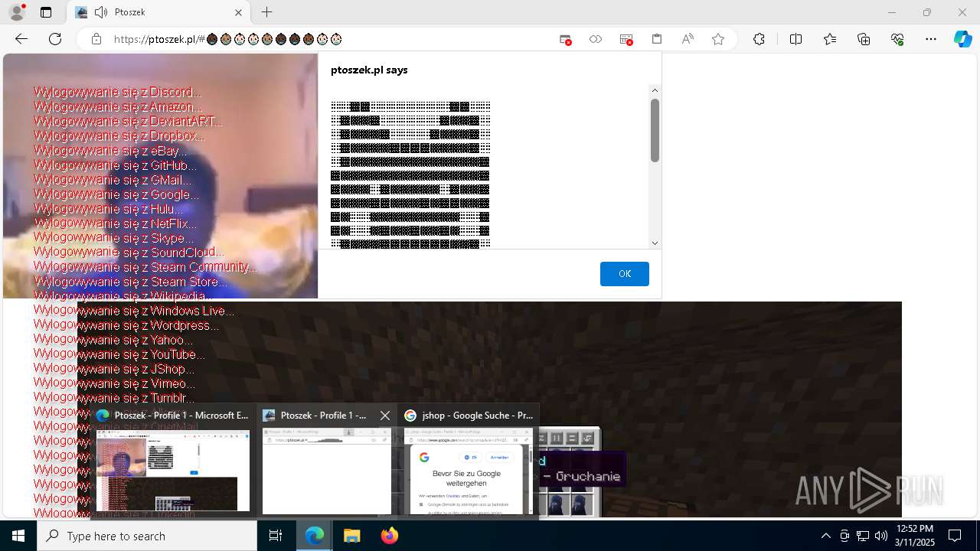
Task: Open the Favorites list icon
Action: click(x=830, y=39)
